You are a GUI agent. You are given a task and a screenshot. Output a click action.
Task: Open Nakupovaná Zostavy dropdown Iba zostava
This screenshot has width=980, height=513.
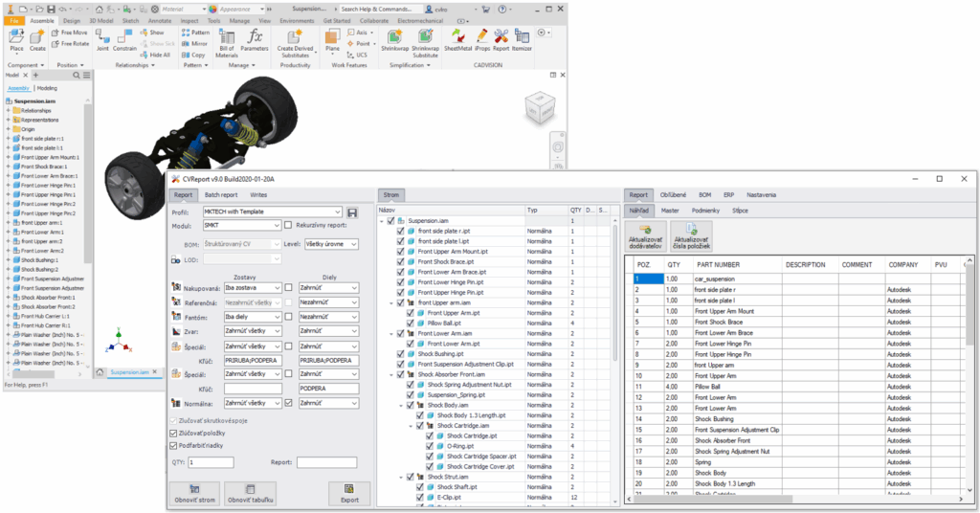(253, 288)
